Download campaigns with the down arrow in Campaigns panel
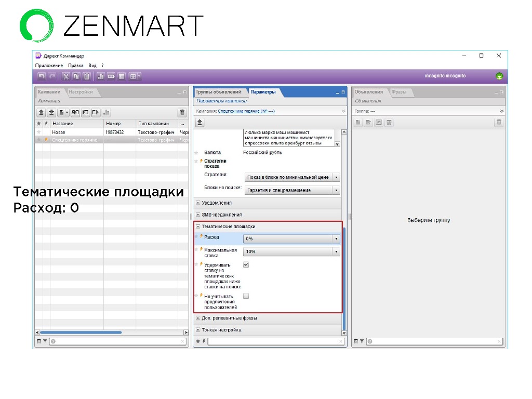 (51, 112)
